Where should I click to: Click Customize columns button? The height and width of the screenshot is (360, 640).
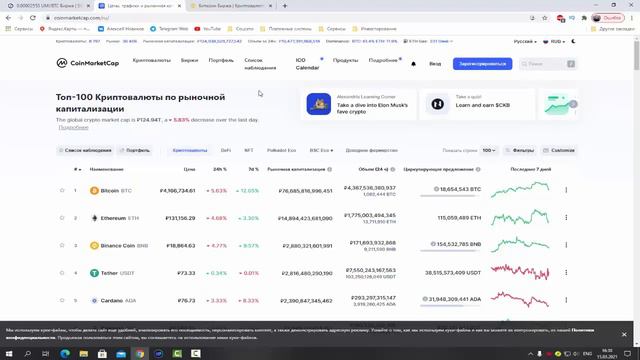(x=559, y=150)
